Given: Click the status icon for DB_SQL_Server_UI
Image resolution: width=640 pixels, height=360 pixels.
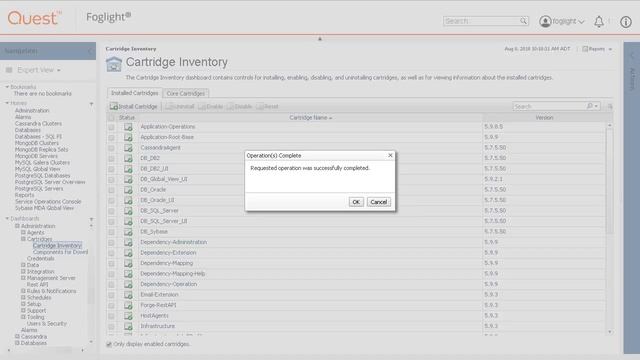Looking at the screenshot, I should tap(128, 221).
